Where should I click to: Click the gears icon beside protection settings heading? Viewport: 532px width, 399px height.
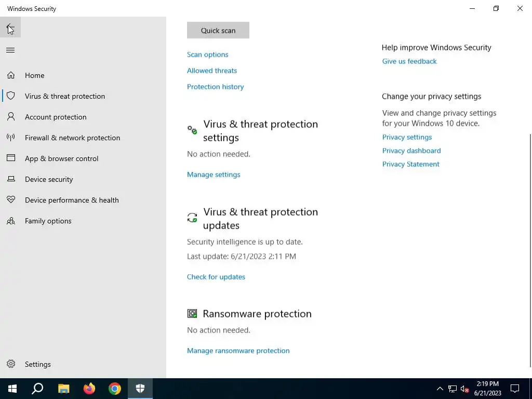tap(192, 130)
